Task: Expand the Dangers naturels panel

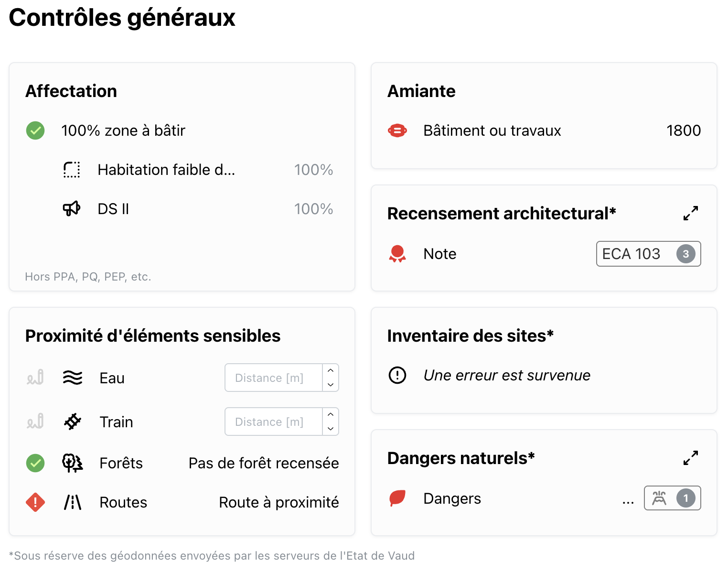Action: (x=691, y=458)
